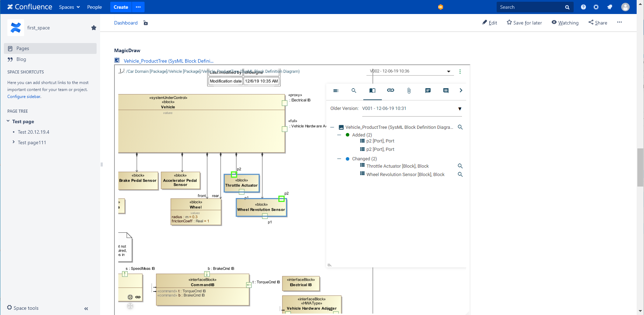Click the diagram image icon beside the title

[117, 60]
